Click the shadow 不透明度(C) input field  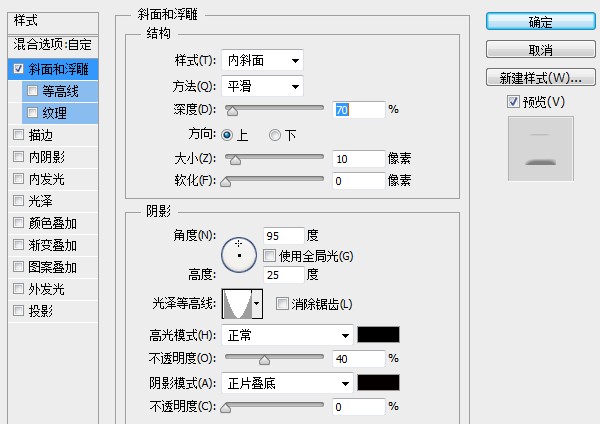[359, 407]
